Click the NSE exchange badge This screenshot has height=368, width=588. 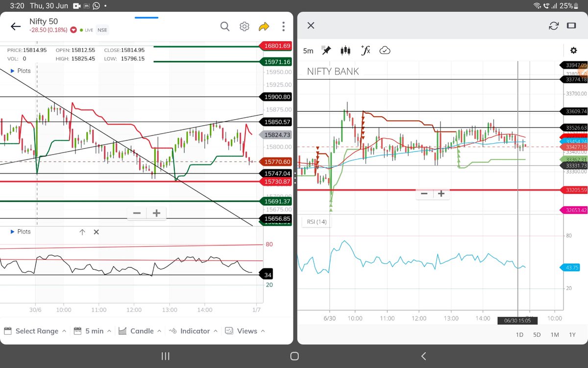pyautogui.click(x=102, y=30)
